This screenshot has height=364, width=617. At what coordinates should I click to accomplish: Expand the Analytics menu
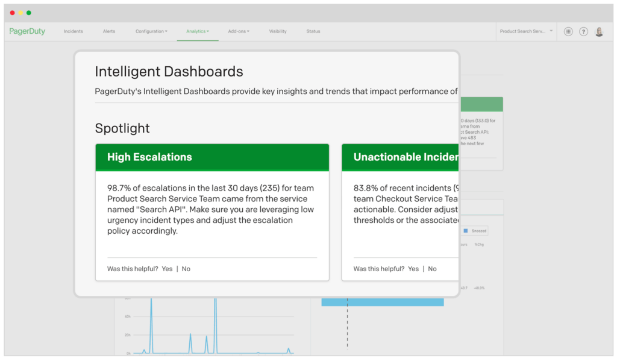click(x=198, y=31)
